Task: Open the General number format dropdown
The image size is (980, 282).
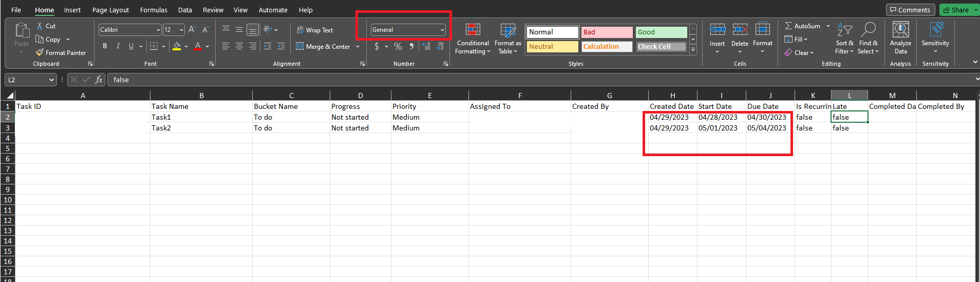Action: point(442,30)
